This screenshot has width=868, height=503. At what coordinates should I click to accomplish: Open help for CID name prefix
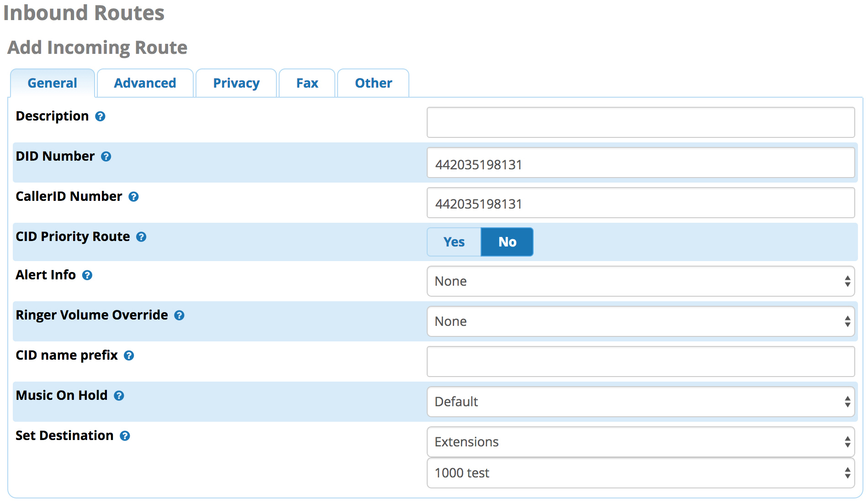click(x=129, y=356)
